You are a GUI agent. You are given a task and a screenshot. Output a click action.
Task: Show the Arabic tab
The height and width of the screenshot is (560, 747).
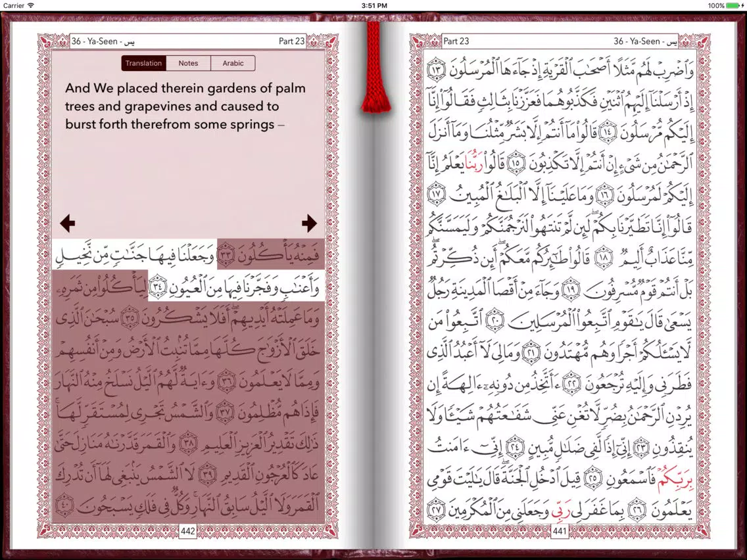[x=233, y=63]
